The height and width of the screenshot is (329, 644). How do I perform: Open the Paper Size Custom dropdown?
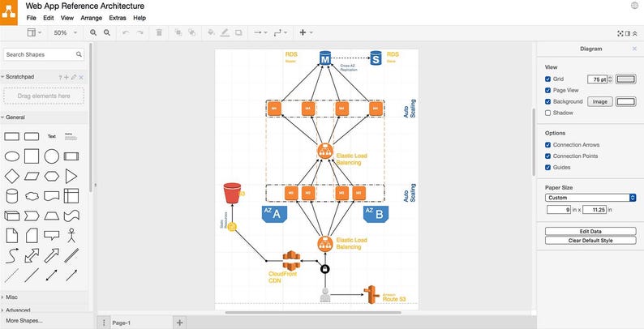point(590,198)
